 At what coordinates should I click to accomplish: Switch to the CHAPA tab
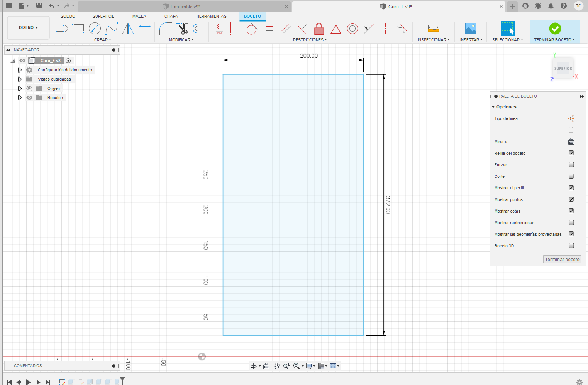coord(171,16)
